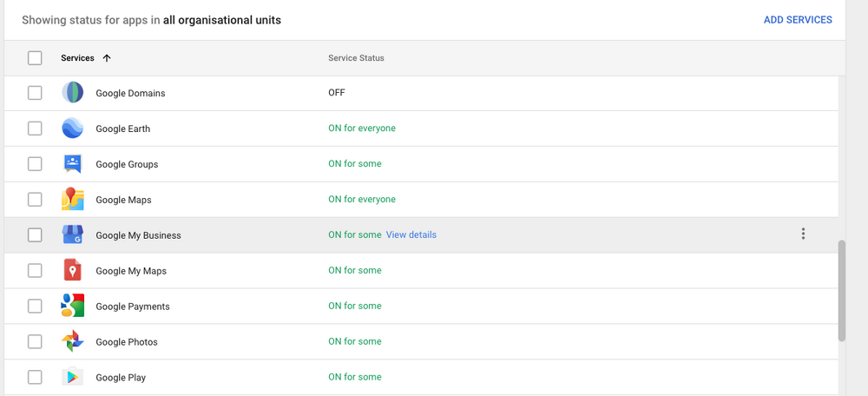Select the Google Payments service name
Screen dimensions: 868x396
pyautogui.click(x=133, y=307)
